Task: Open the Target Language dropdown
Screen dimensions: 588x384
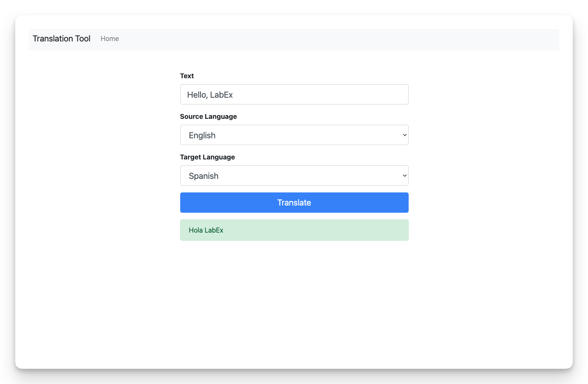Action: pyautogui.click(x=294, y=176)
